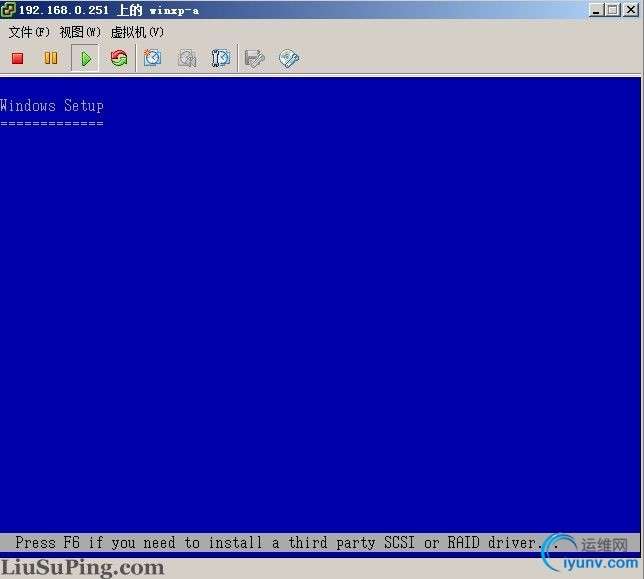Image resolution: width=644 pixels, height=579 pixels.
Task: Click the CD/DVD drive connect icon
Action: (x=289, y=58)
